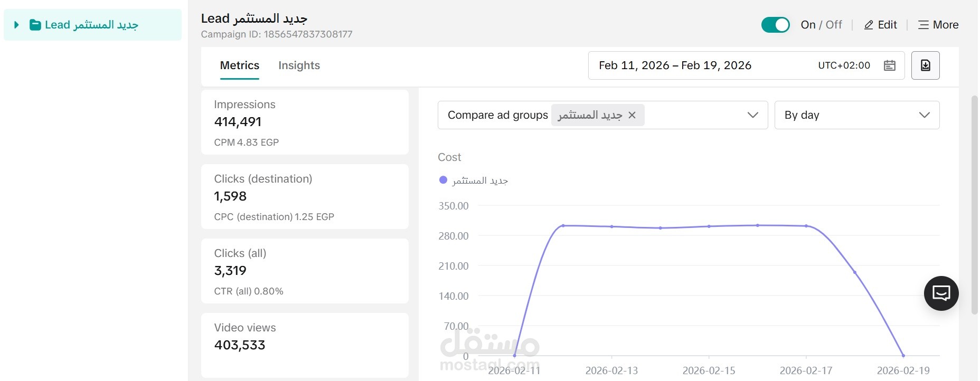
Task: Click the Feb 11 – Feb 19 date range
Action: coord(675,65)
